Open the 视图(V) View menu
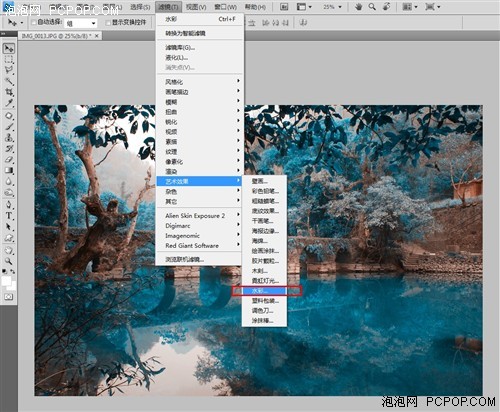Viewport: 500px width, 412px height. 196,7
